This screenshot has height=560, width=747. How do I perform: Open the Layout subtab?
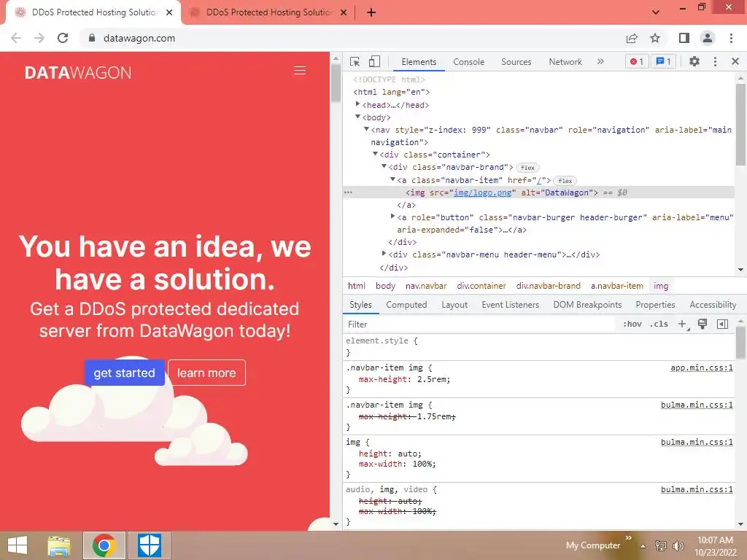454,305
